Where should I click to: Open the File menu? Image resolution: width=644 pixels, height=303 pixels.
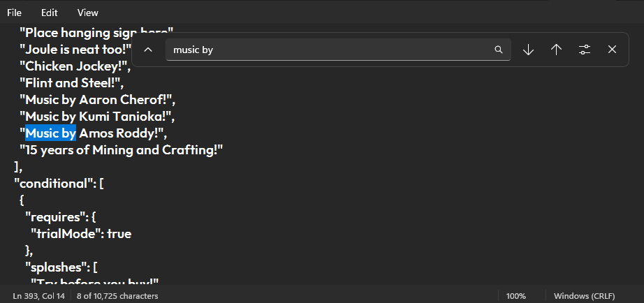(14, 13)
